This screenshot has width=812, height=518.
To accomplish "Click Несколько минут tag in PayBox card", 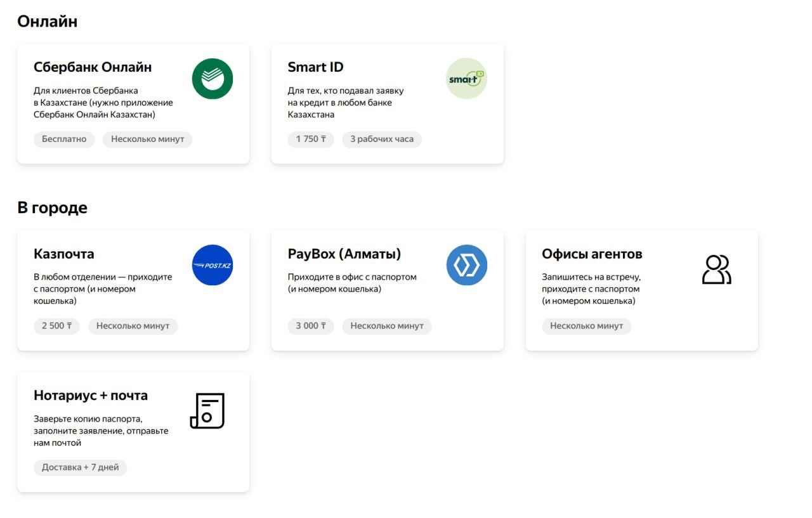I will pyautogui.click(x=387, y=326).
